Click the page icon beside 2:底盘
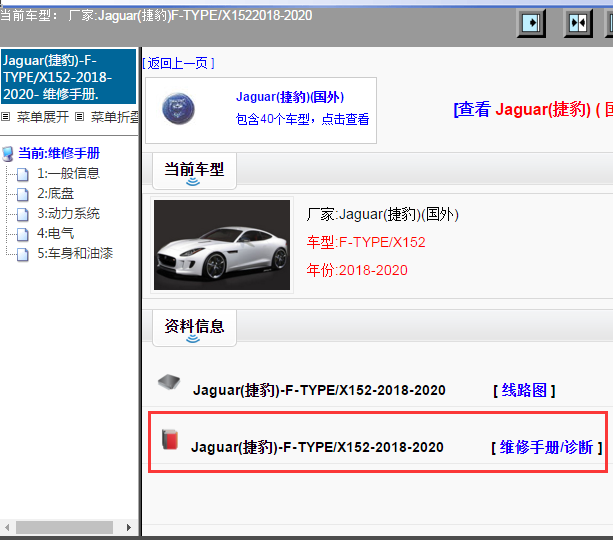The image size is (613, 540). pos(24,194)
